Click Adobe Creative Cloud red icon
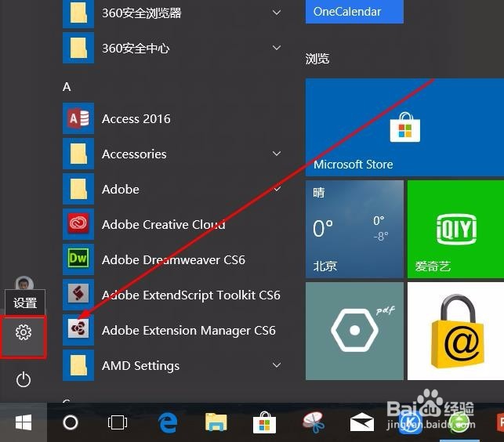504x442 pixels. click(78, 224)
